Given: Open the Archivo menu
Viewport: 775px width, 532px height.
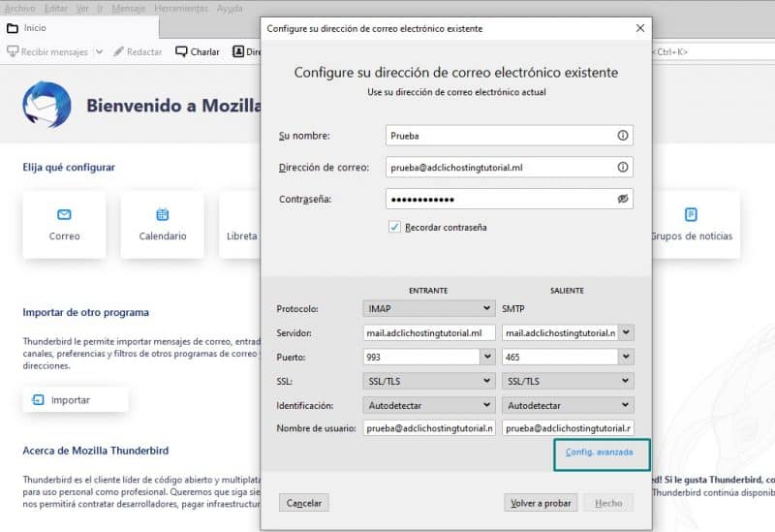Looking at the screenshot, I should (19, 9).
